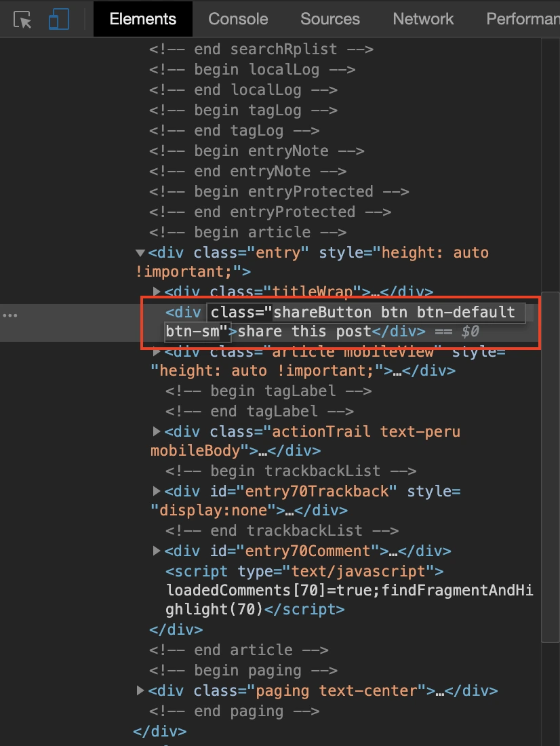This screenshot has width=560, height=746.
Task: Open the ellipsis actions for selected node
Action: [10, 315]
